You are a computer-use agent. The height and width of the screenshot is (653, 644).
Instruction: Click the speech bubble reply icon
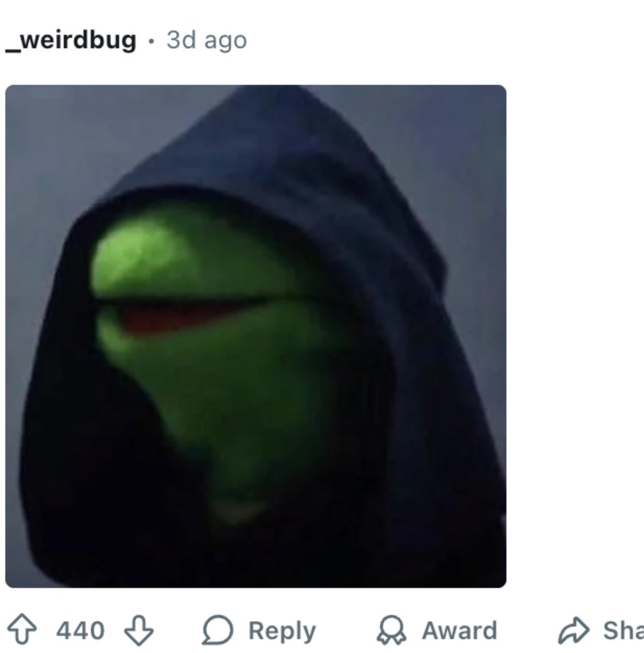(x=217, y=630)
